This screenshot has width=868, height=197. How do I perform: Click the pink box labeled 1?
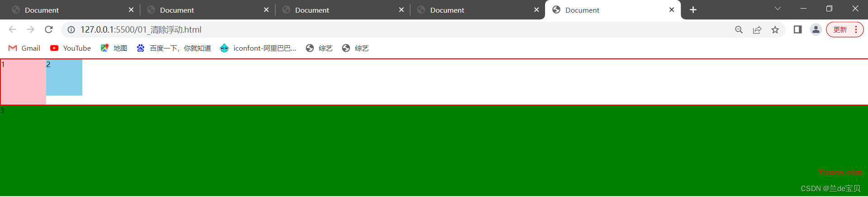pos(23,82)
